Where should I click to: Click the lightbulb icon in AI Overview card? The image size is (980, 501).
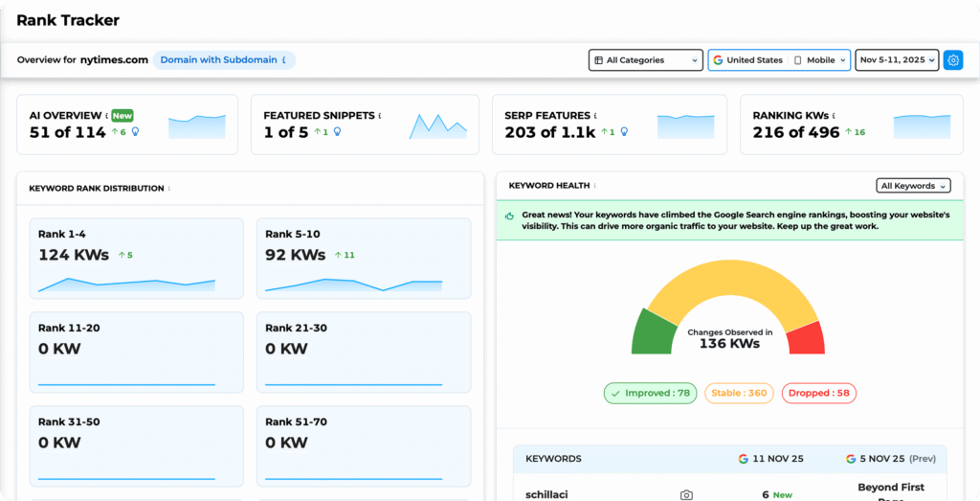(x=135, y=132)
